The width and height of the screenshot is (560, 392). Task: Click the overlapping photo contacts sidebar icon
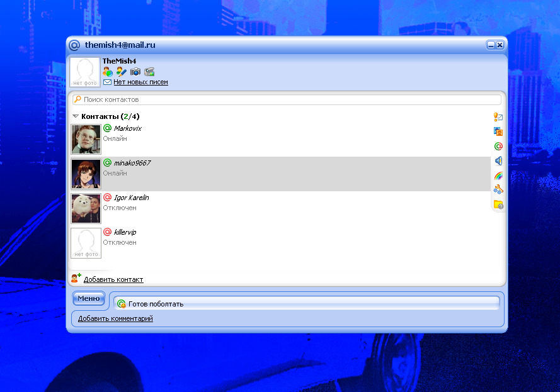tap(498, 132)
